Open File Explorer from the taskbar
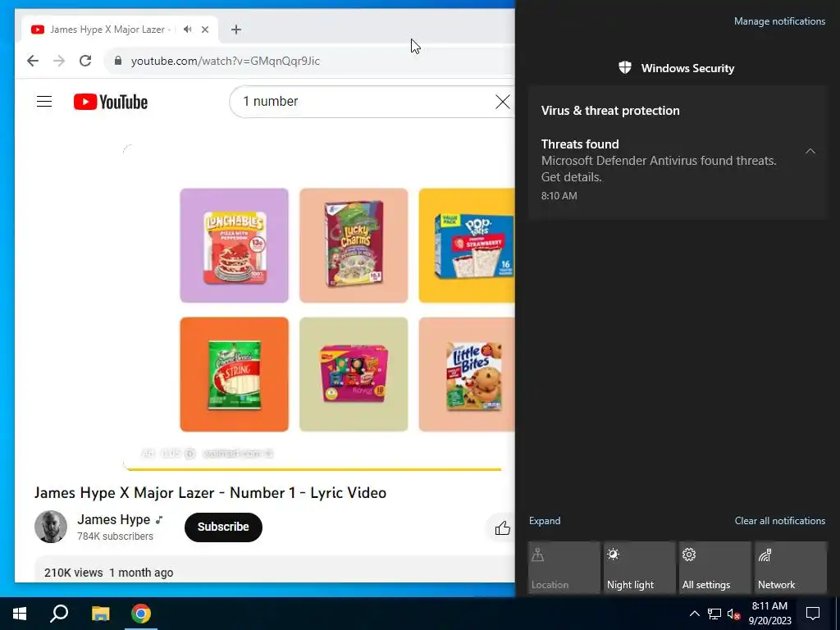 pos(100,614)
